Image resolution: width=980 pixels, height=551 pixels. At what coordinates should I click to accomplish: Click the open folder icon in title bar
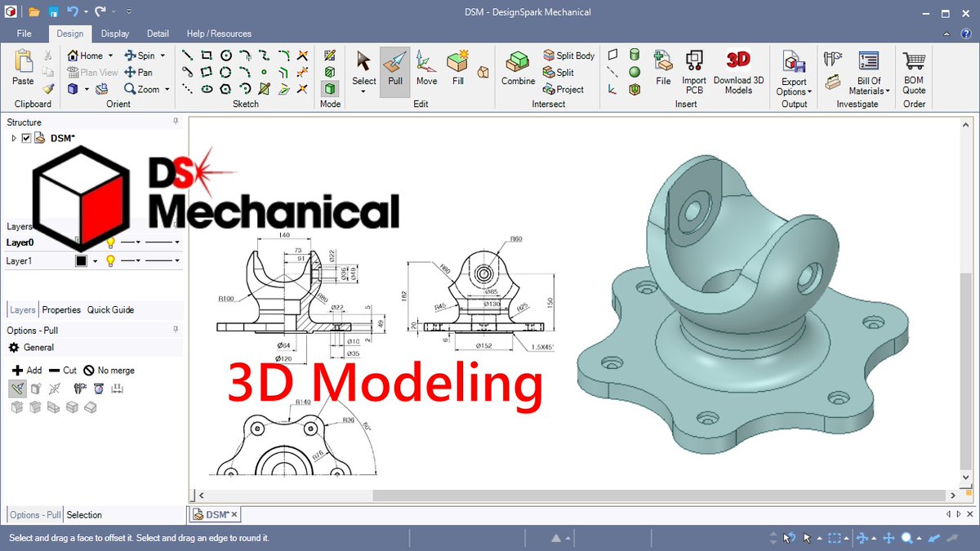tap(33, 12)
